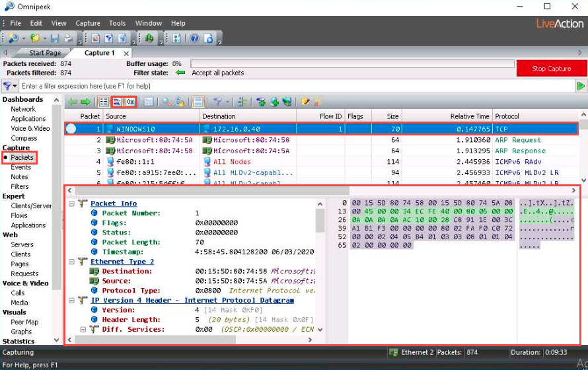
Task: Collapse the Diff. Services node
Action: (x=83, y=330)
